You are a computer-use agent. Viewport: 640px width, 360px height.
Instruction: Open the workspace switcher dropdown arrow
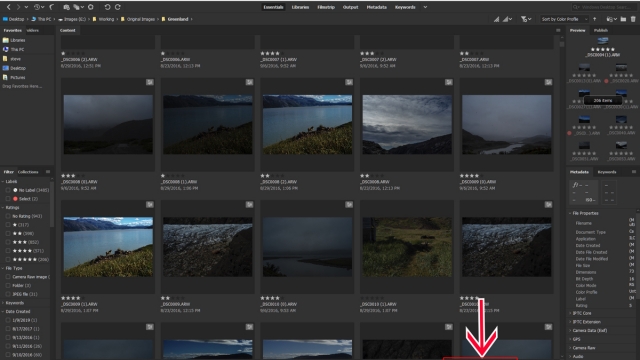click(425, 7)
